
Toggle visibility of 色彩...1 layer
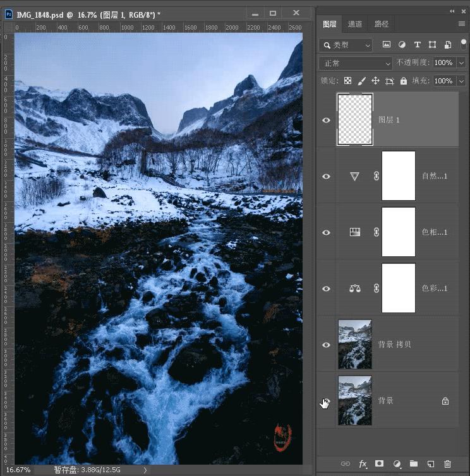tap(327, 289)
